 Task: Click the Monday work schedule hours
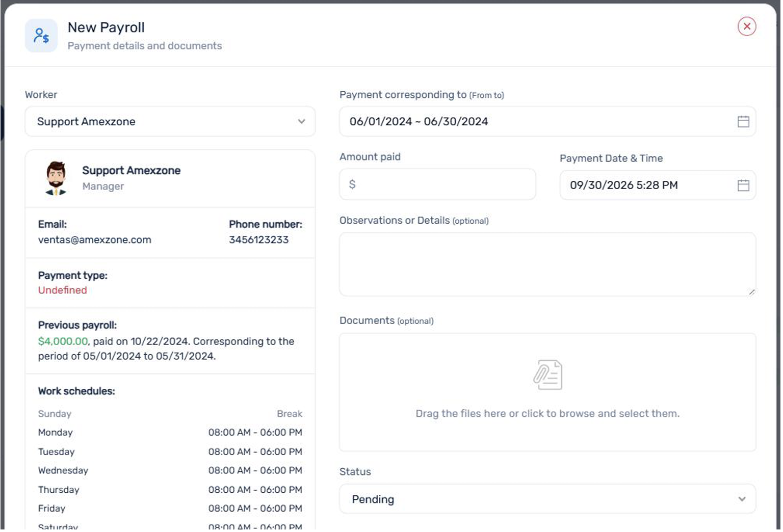pos(255,432)
